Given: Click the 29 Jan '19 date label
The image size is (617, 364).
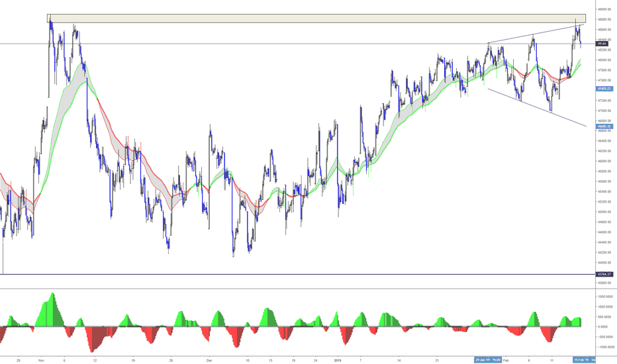Looking at the screenshot, I should [x=488, y=360].
